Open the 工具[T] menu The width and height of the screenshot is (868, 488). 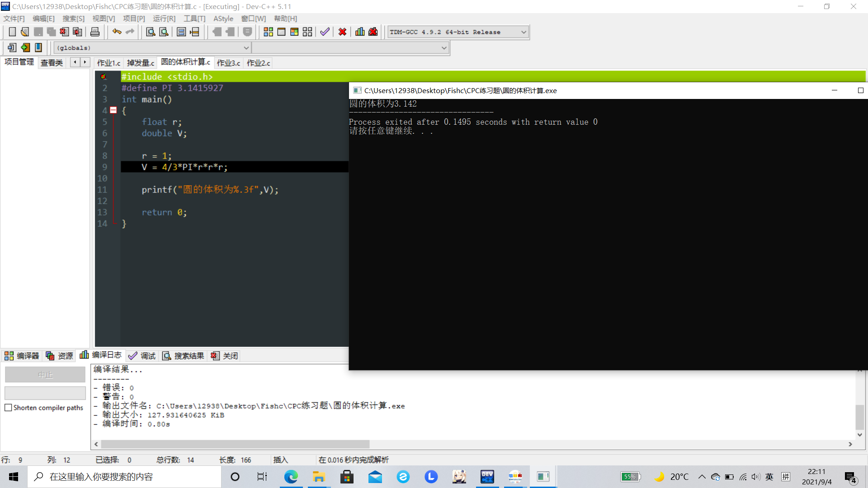[194, 19]
